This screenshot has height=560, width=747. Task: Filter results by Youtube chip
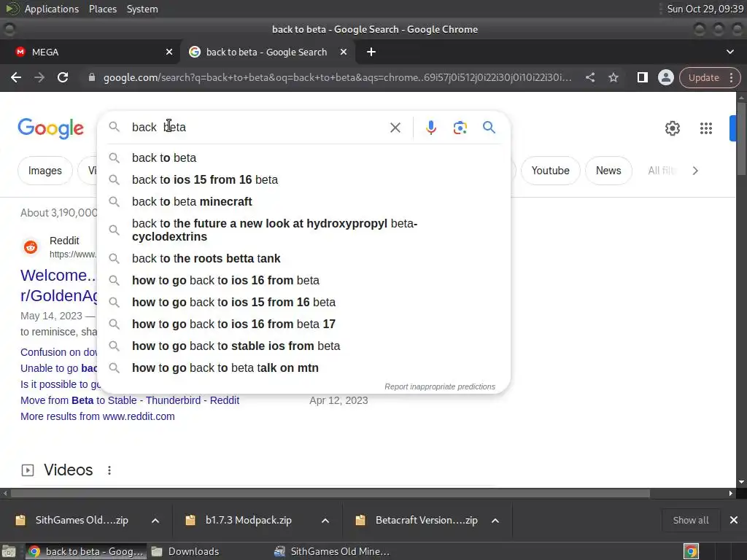tap(550, 171)
